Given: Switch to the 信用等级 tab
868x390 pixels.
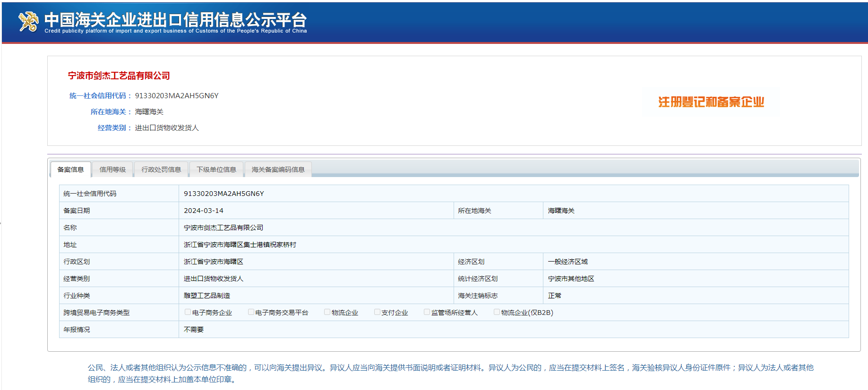Looking at the screenshot, I should click(112, 170).
